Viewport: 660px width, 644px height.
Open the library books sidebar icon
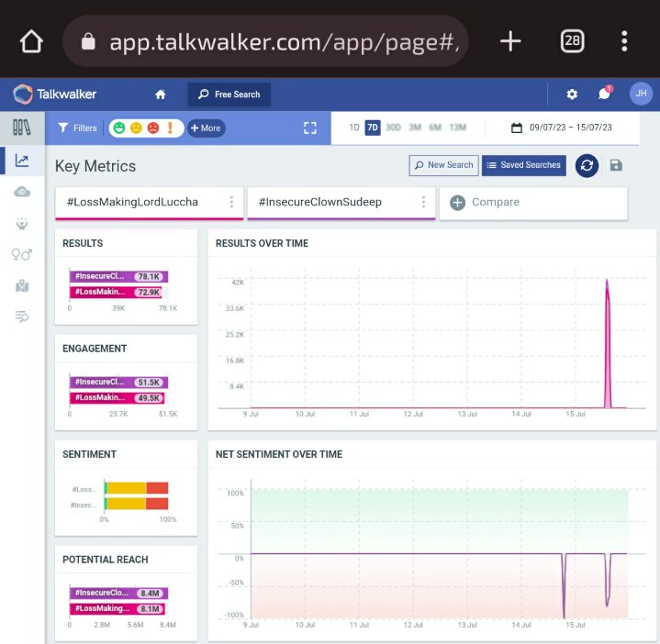click(x=22, y=128)
